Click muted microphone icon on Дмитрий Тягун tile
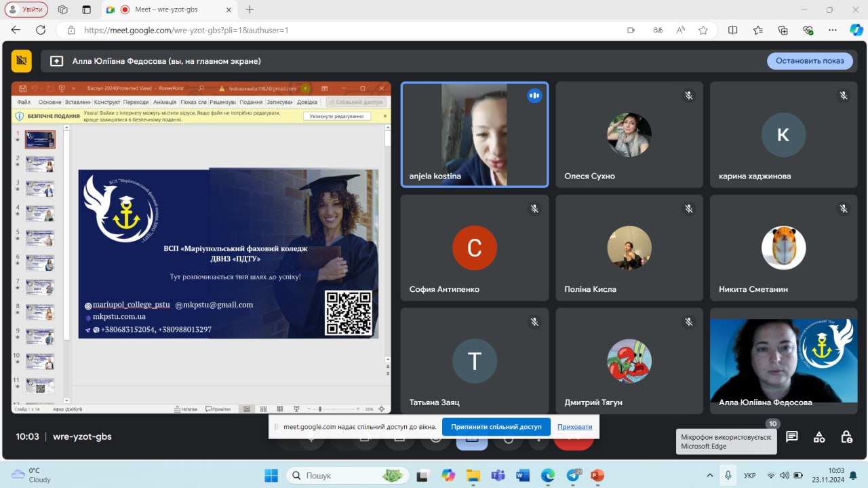 tap(689, 322)
